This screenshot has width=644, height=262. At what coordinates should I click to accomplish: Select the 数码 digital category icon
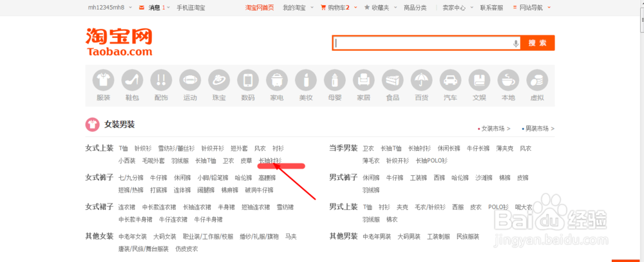(x=248, y=80)
